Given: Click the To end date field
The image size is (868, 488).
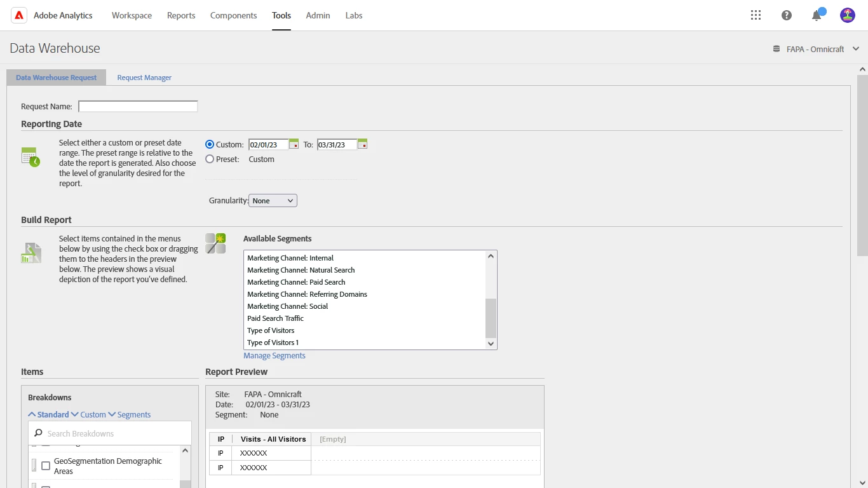Looking at the screenshot, I should [337, 144].
